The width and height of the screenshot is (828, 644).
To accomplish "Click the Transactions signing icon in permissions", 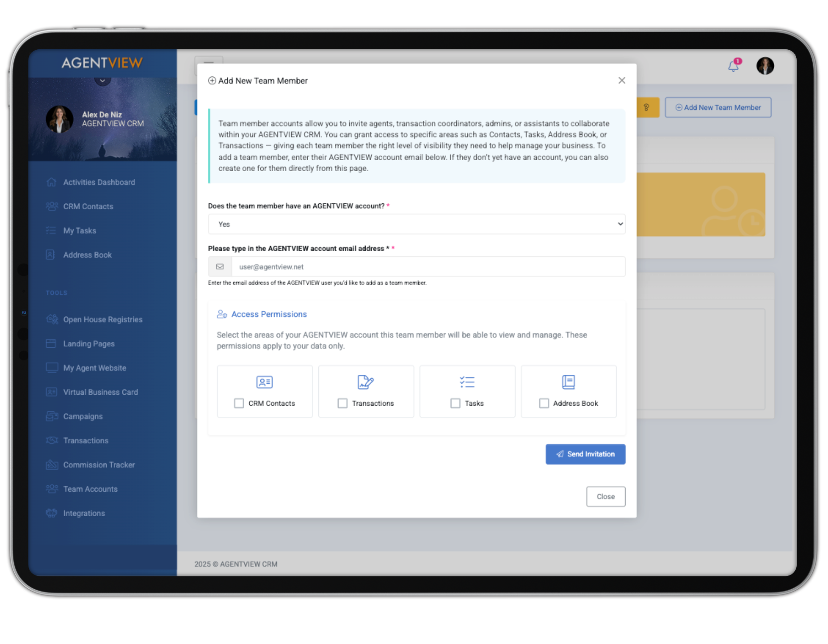I will 366,382.
